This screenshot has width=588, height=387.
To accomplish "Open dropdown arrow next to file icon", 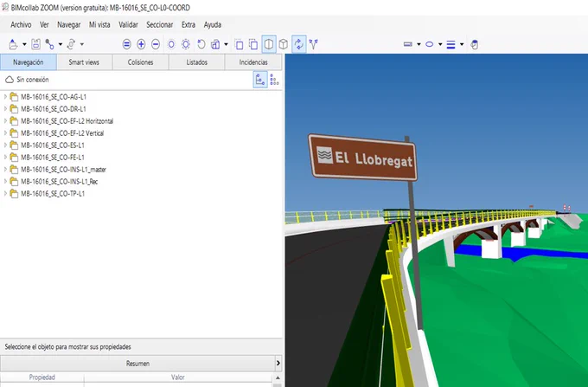I will 24,44.
